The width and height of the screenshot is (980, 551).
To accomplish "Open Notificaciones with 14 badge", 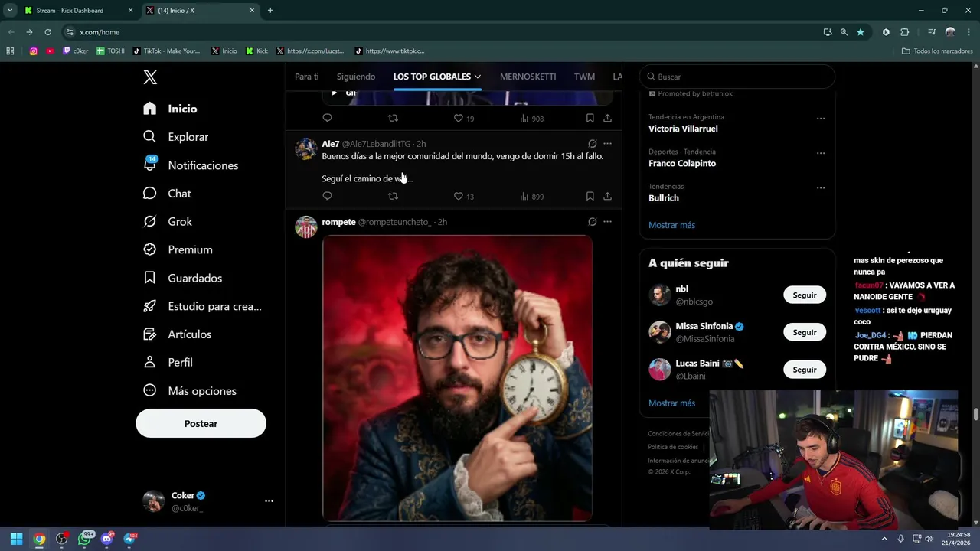I will pos(191,165).
